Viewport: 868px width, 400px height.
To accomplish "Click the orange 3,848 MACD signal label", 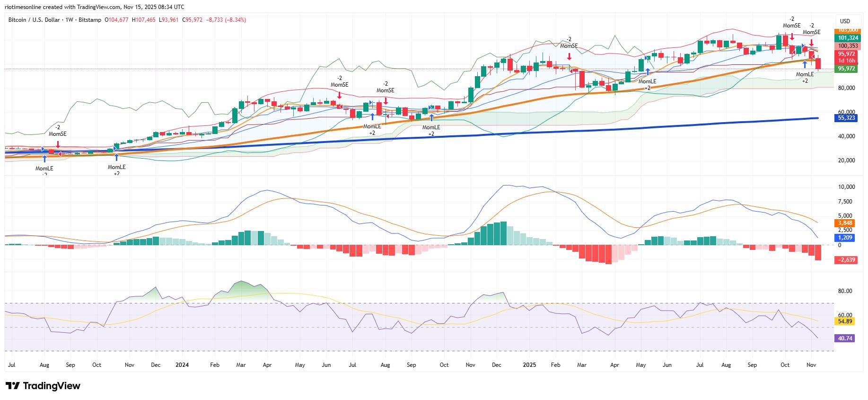I will pyautogui.click(x=845, y=223).
